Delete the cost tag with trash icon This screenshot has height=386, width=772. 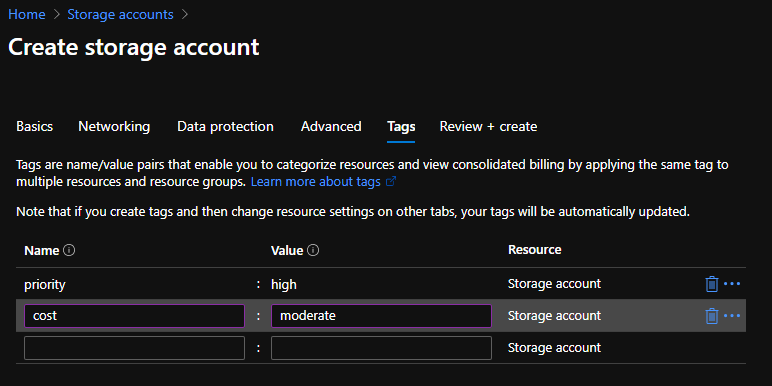(x=711, y=316)
